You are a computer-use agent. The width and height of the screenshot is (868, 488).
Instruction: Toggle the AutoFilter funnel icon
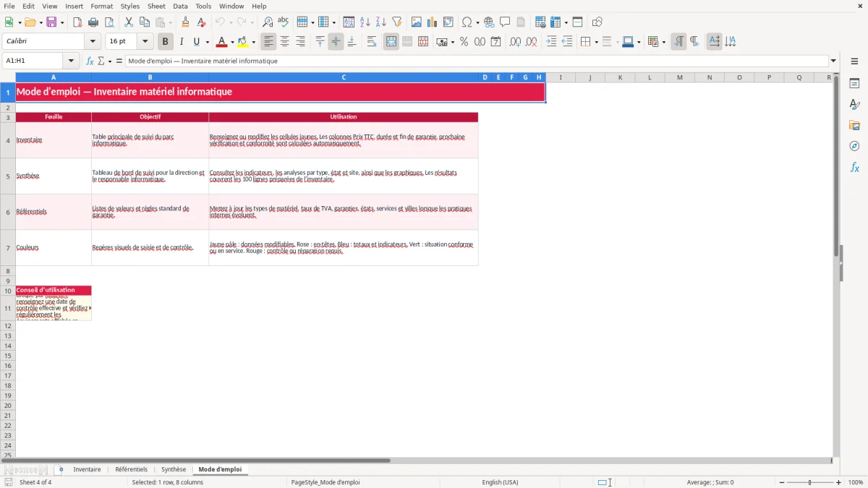click(x=397, y=22)
